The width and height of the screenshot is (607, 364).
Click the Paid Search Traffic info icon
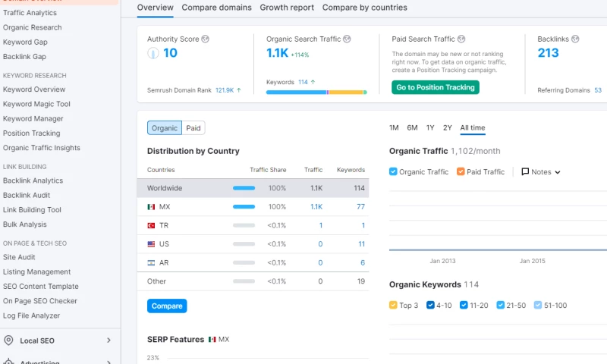click(x=461, y=39)
